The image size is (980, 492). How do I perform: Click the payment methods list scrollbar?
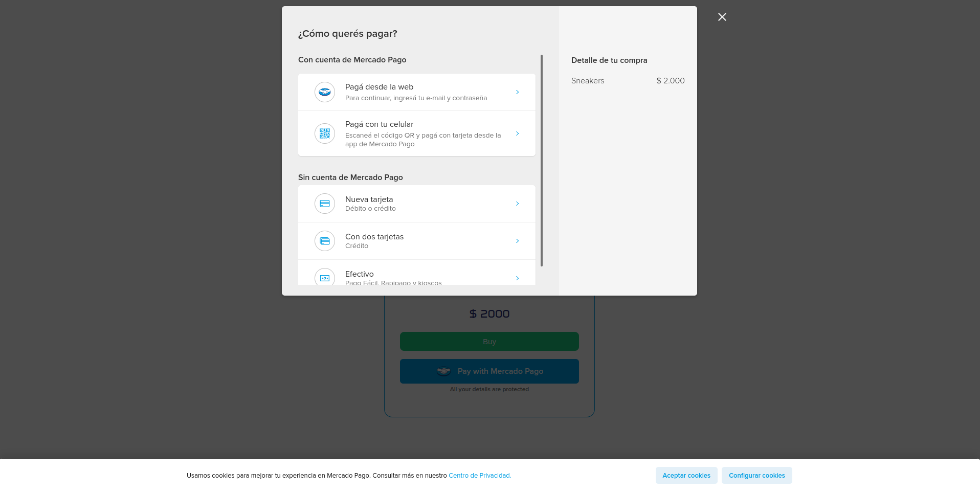tap(542, 161)
